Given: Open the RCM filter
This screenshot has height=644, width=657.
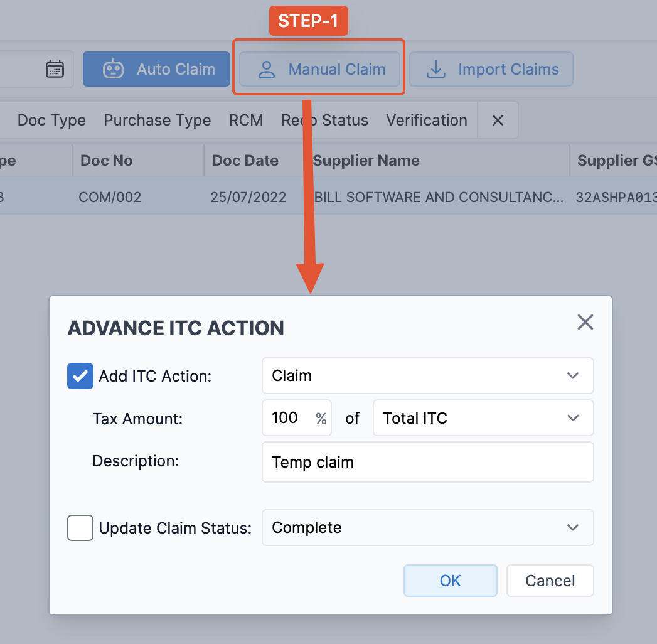Looking at the screenshot, I should pyautogui.click(x=246, y=121).
